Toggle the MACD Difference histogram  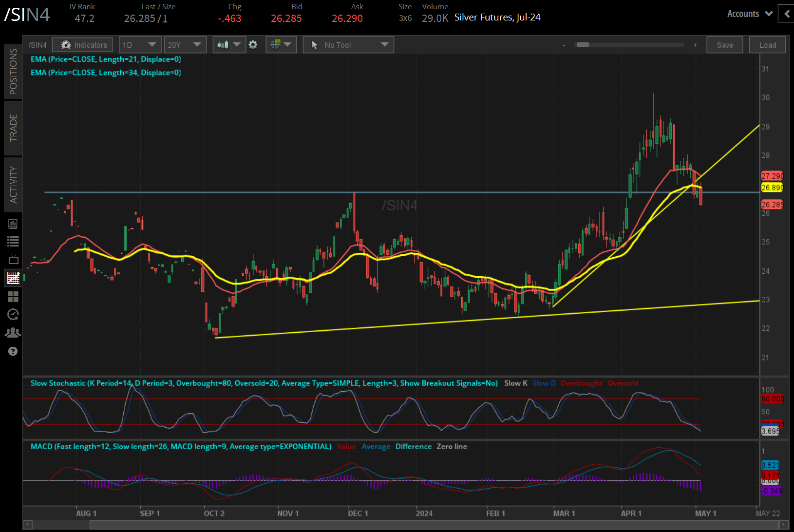pyautogui.click(x=413, y=446)
